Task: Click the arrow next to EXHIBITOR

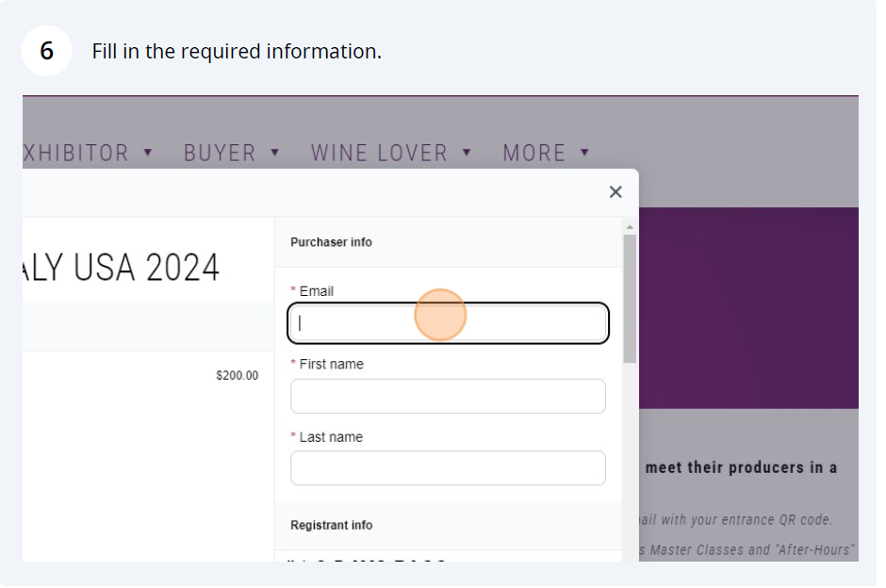Action: click(x=148, y=152)
